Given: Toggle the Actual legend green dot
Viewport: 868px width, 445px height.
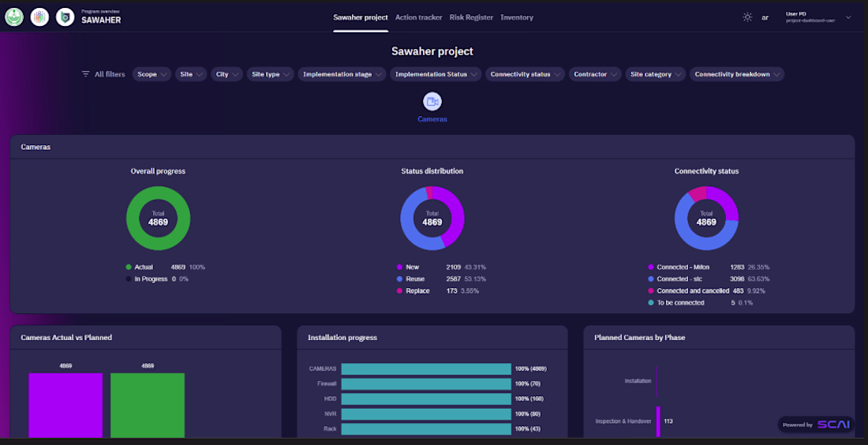Looking at the screenshot, I should point(129,267).
